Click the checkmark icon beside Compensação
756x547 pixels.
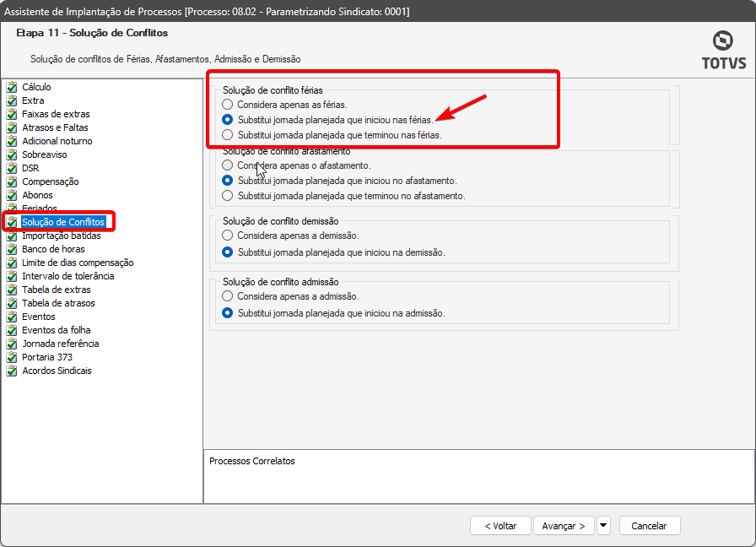click(12, 181)
